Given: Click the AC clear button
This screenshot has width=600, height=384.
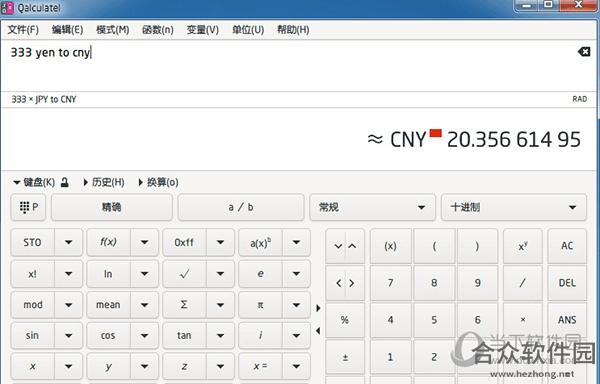Looking at the screenshot, I should [x=567, y=246].
